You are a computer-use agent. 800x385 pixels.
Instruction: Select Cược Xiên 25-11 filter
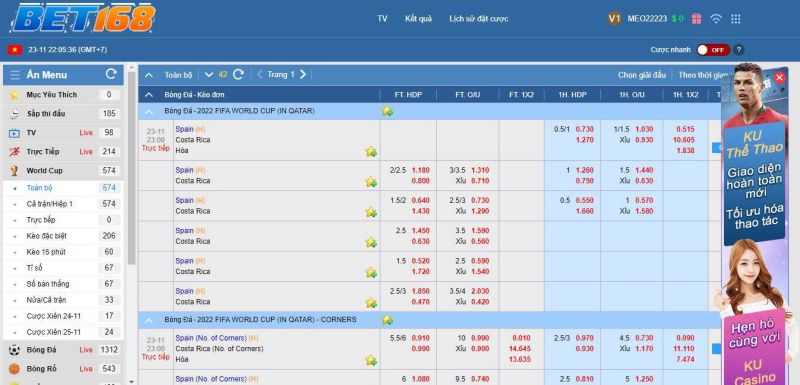tap(63, 332)
